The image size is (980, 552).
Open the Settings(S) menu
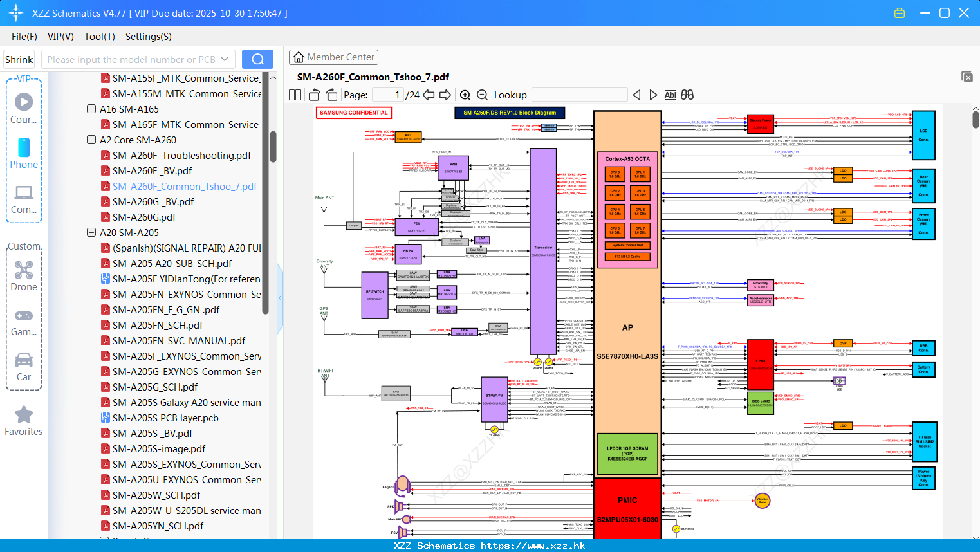click(149, 37)
